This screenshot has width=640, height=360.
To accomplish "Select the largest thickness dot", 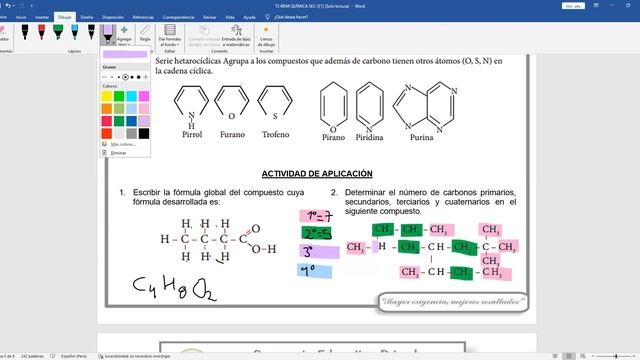I will tap(138, 77).
